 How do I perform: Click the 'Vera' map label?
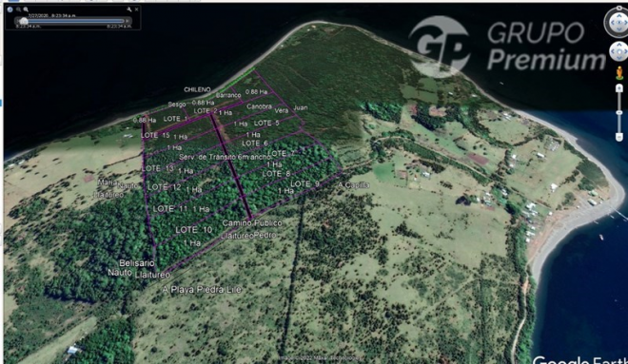(282, 110)
